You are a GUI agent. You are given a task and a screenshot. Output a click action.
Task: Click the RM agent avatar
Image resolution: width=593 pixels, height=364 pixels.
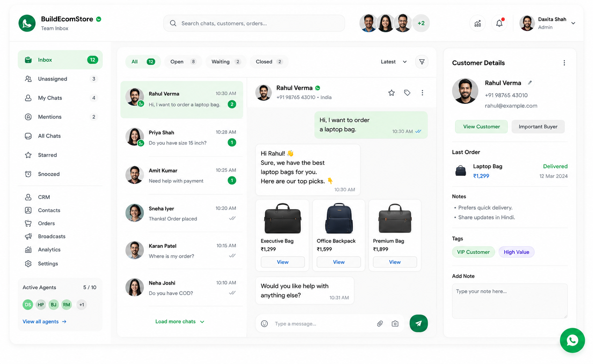click(67, 305)
